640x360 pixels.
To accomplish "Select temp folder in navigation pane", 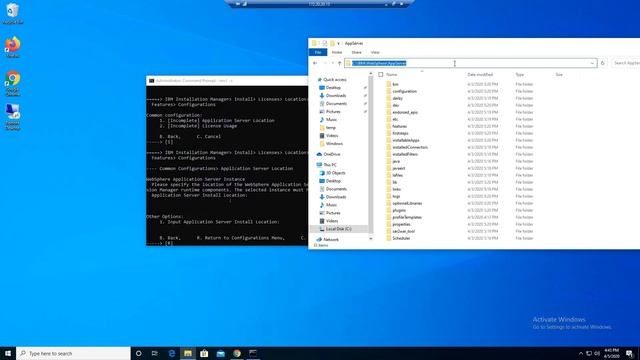I will (331, 127).
